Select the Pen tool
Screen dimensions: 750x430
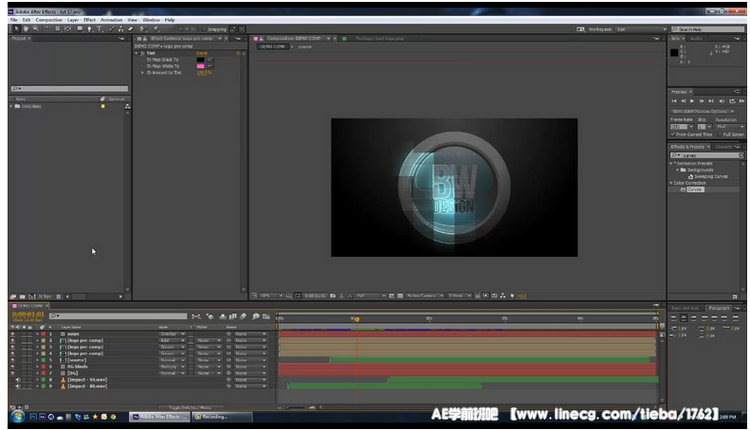click(89, 29)
